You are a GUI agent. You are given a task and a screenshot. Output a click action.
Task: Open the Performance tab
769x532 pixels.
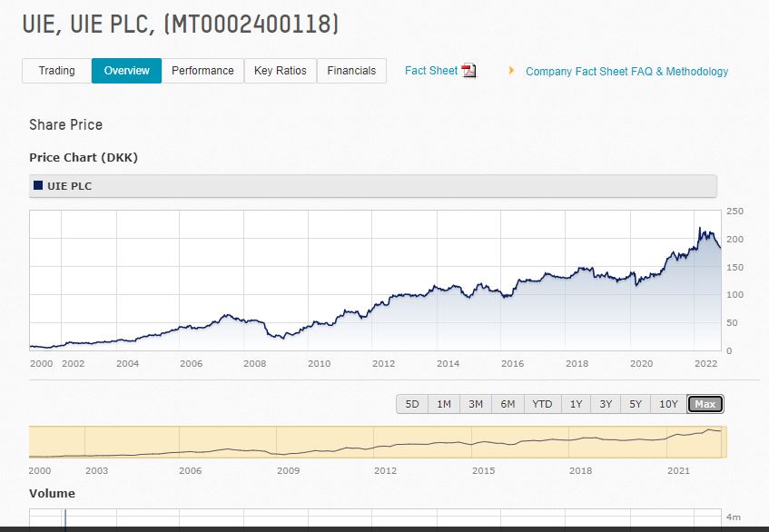[x=202, y=71]
